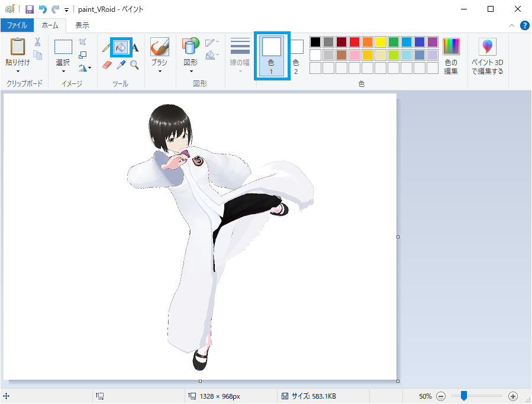Select the Eraser tool

(107, 65)
